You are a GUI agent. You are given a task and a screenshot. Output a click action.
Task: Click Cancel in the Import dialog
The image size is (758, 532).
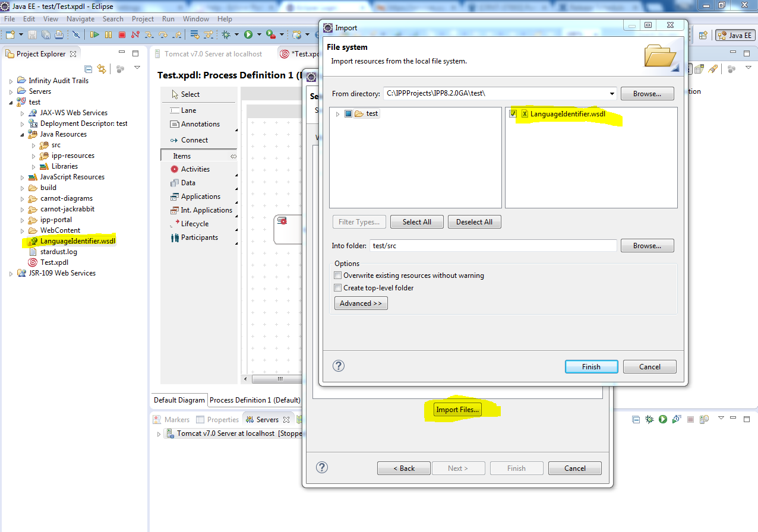pos(650,367)
